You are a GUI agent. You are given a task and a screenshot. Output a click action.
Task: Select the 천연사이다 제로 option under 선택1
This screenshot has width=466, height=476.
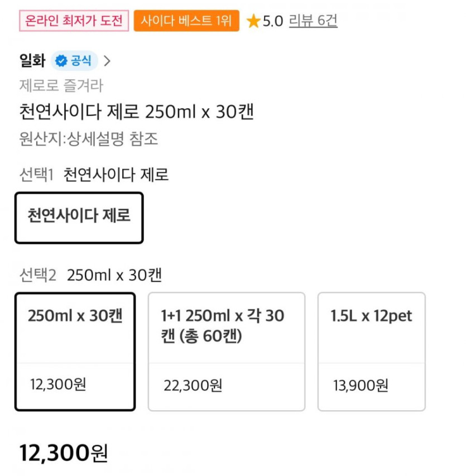[79, 218]
